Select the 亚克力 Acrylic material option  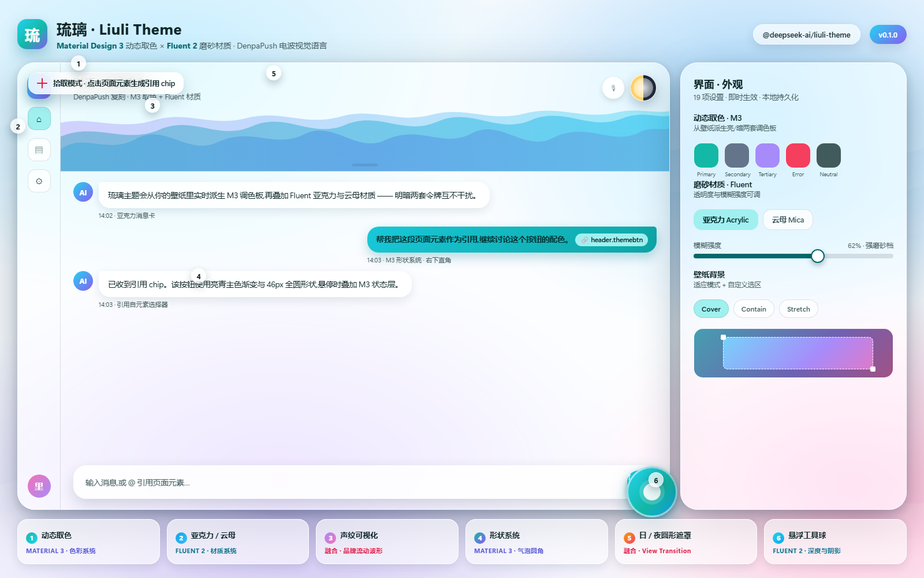pyautogui.click(x=725, y=220)
